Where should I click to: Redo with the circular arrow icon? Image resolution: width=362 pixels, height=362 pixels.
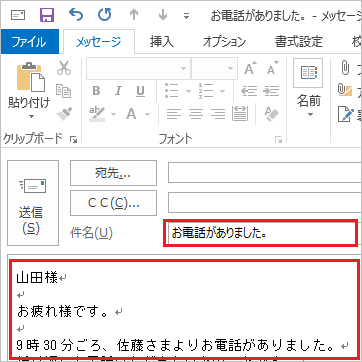point(104,15)
